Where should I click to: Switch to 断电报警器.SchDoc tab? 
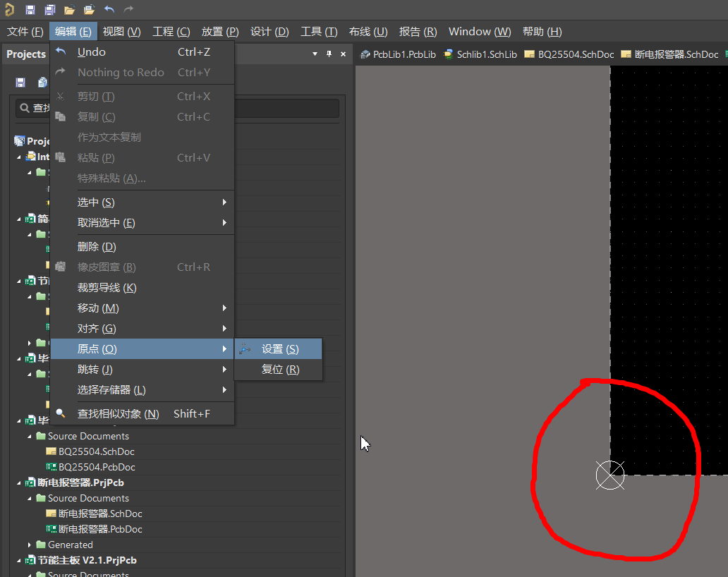pos(670,54)
